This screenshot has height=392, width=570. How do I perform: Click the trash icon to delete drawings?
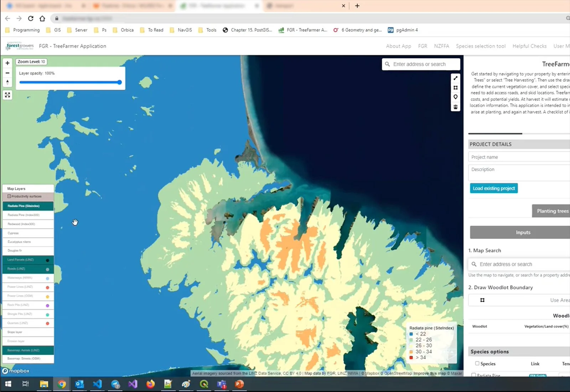[x=455, y=107]
